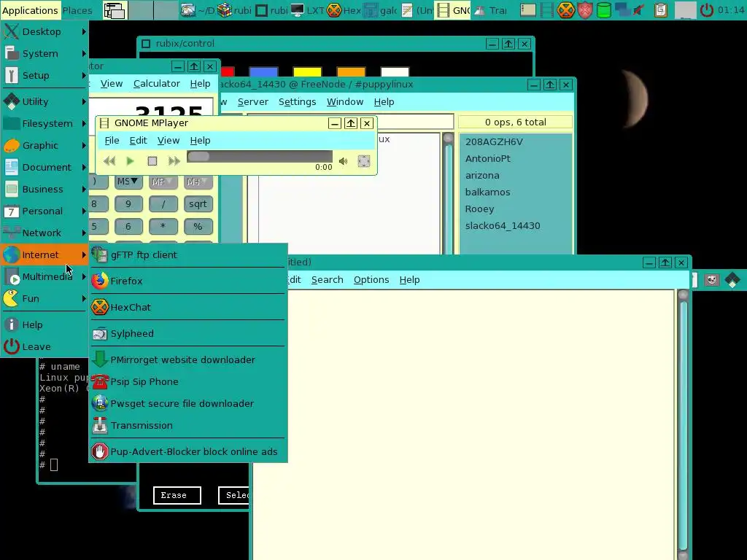
Task: Click the fast-forward button in GNOME MPlayer
Action: coord(174,161)
